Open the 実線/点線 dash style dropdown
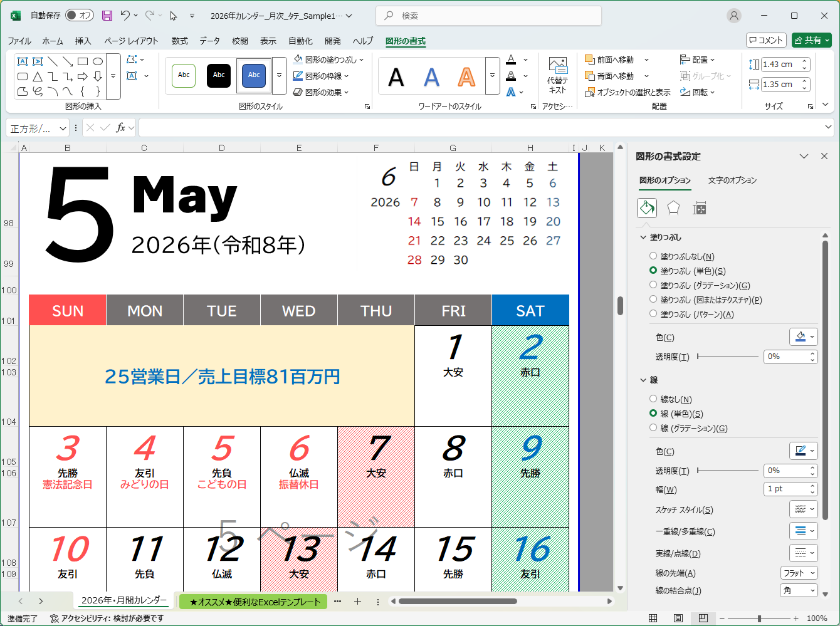 click(803, 553)
